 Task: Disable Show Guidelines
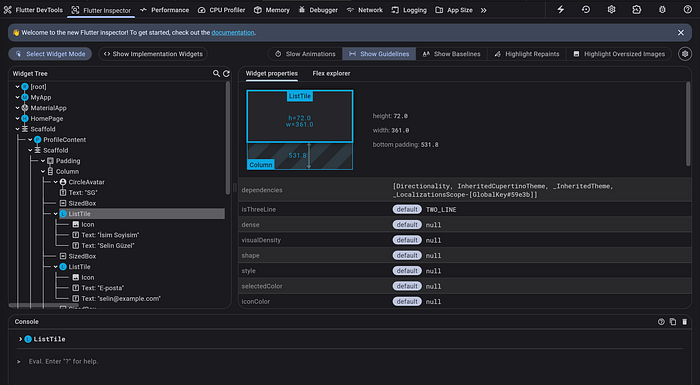point(379,54)
